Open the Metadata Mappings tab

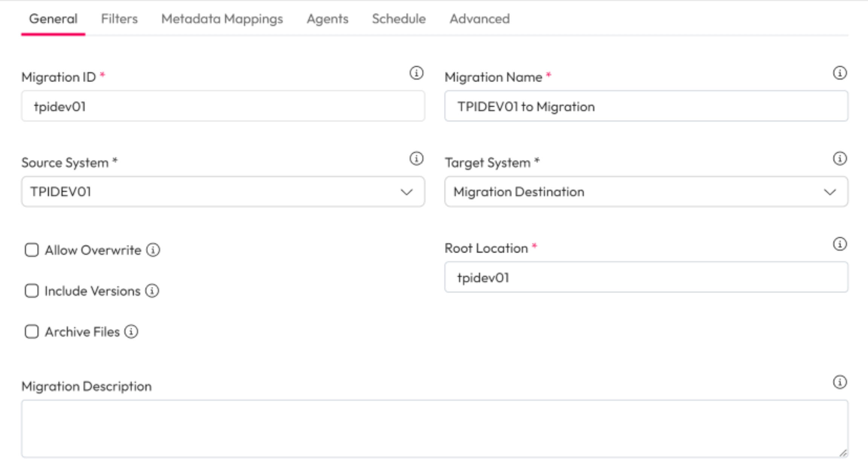coord(222,19)
